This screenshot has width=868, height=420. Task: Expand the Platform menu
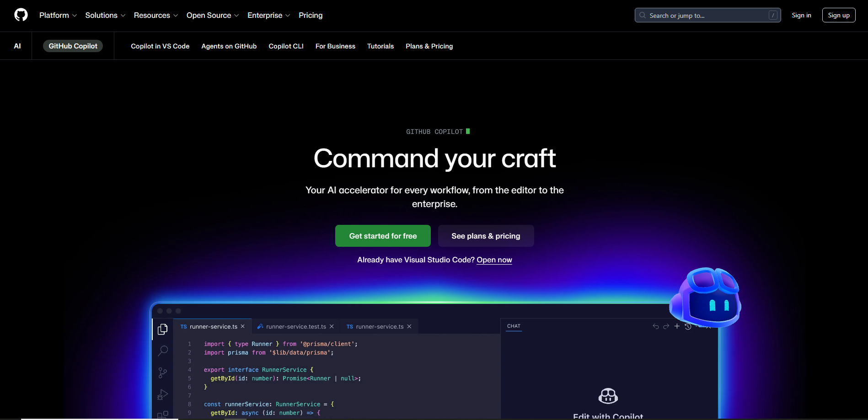click(x=58, y=15)
